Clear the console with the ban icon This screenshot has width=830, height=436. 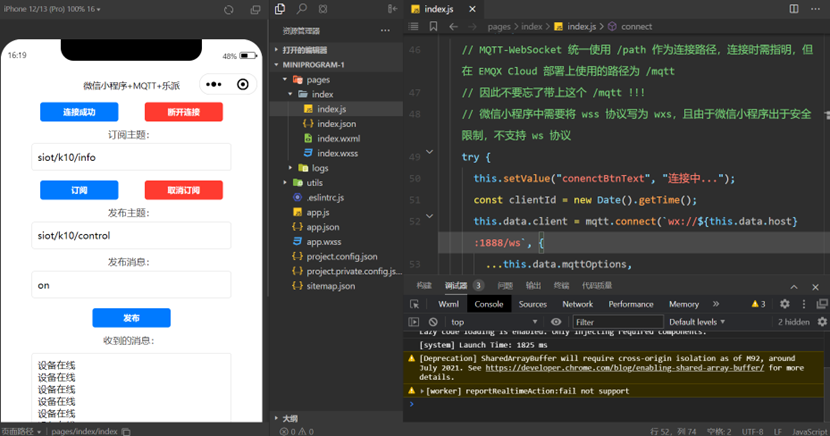[433, 322]
